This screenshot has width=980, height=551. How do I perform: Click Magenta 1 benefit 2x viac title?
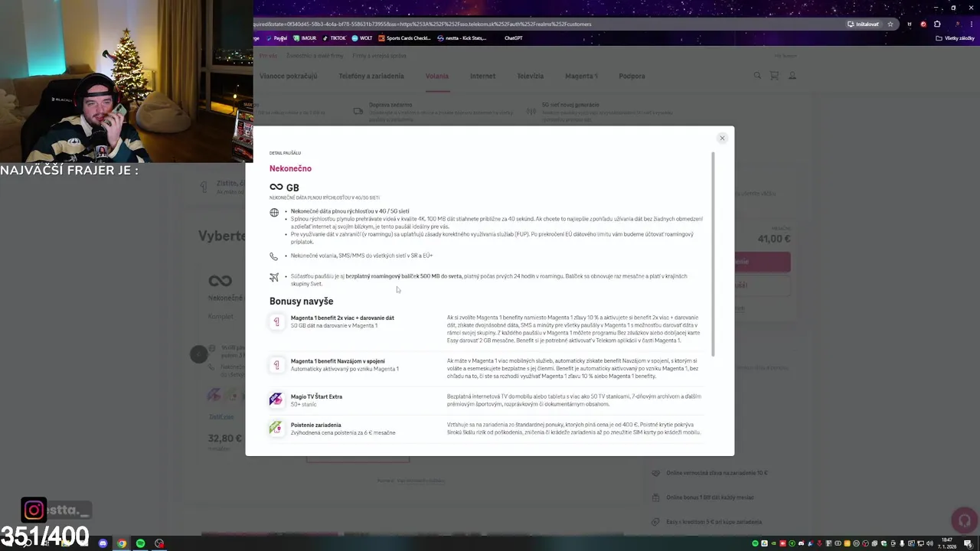click(x=342, y=318)
